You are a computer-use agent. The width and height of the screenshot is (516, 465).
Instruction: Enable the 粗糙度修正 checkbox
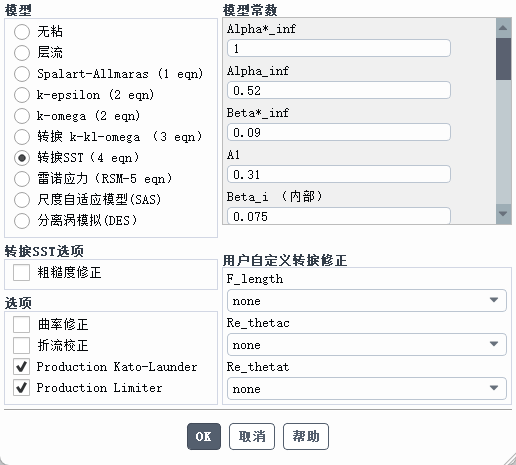pyautogui.click(x=21, y=272)
